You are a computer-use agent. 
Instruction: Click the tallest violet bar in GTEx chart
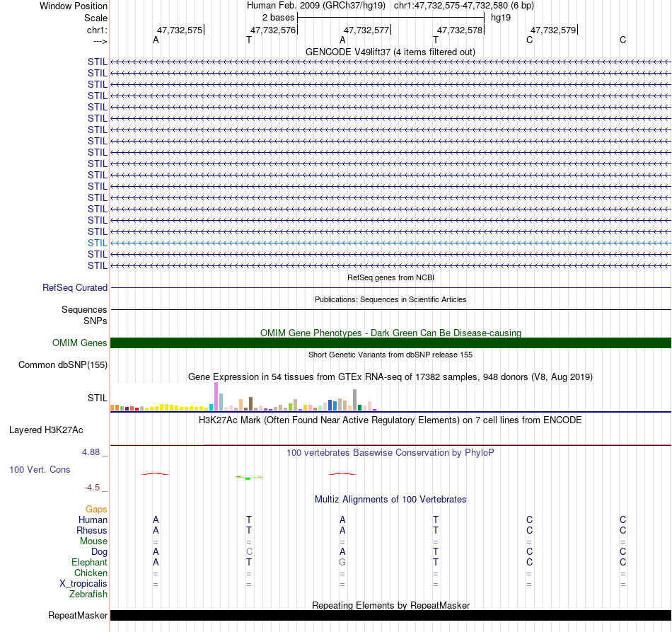pyautogui.click(x=216, y=396)
